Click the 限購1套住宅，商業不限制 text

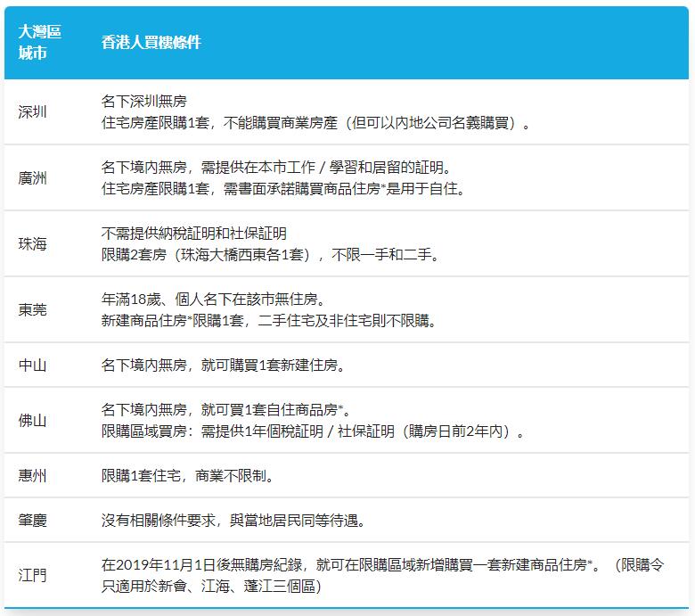[187, 475]
